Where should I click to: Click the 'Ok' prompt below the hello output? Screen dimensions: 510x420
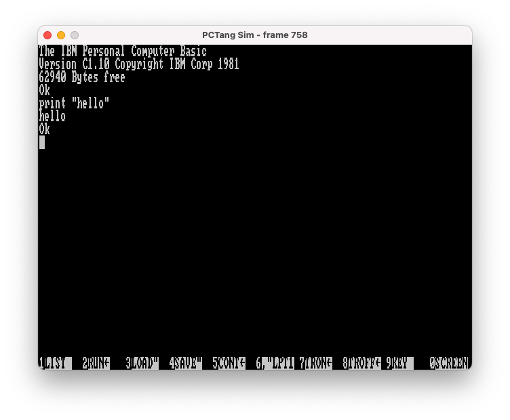(x=44, y=129)
